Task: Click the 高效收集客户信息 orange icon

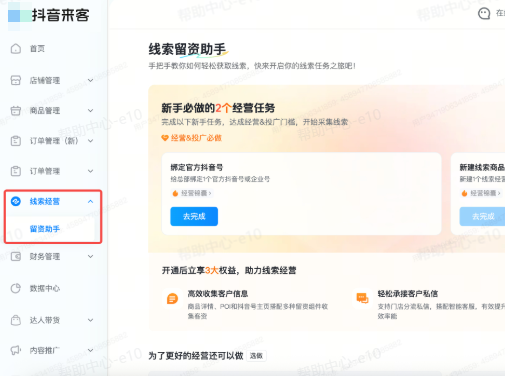Action: [172, 298]
